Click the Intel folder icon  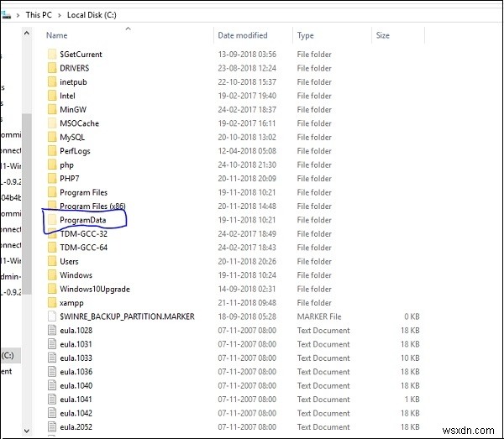click(x=52, y=96)
